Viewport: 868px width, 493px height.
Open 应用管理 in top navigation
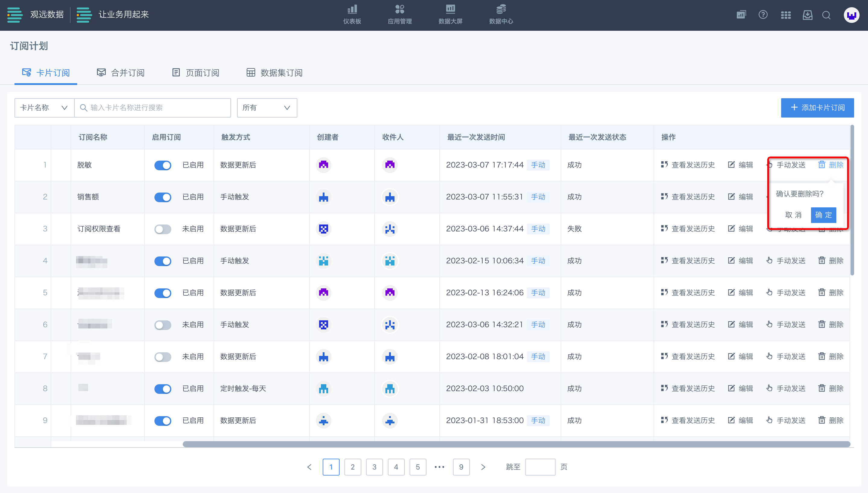point(400,14)
